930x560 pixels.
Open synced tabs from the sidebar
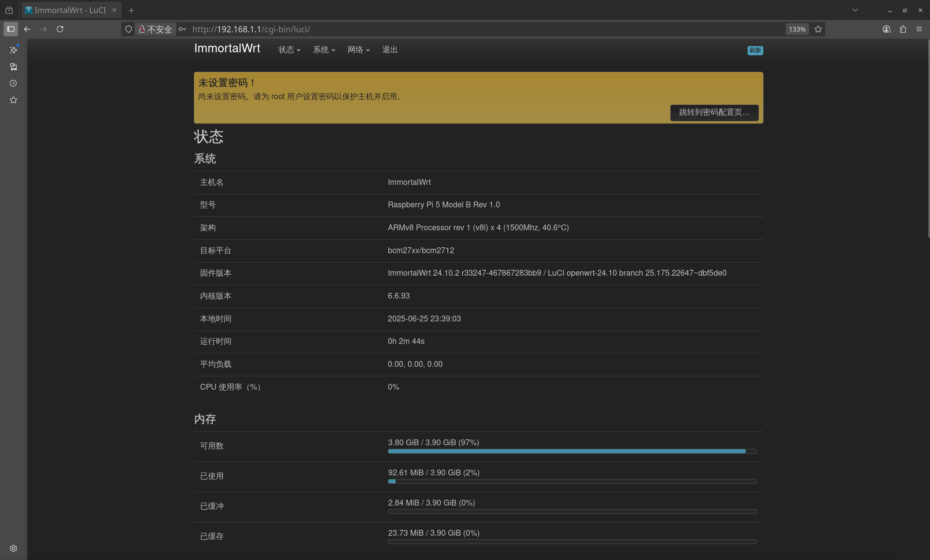point(13,66)
